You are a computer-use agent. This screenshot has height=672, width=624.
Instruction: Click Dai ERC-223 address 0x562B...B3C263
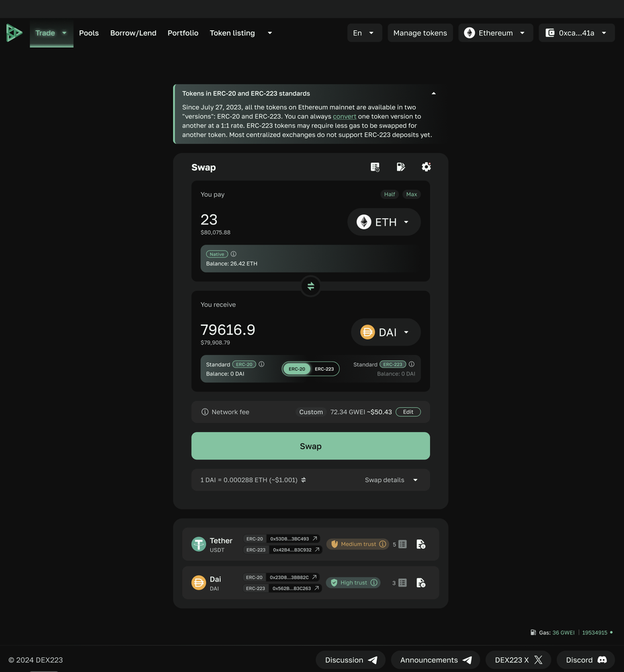292,589
